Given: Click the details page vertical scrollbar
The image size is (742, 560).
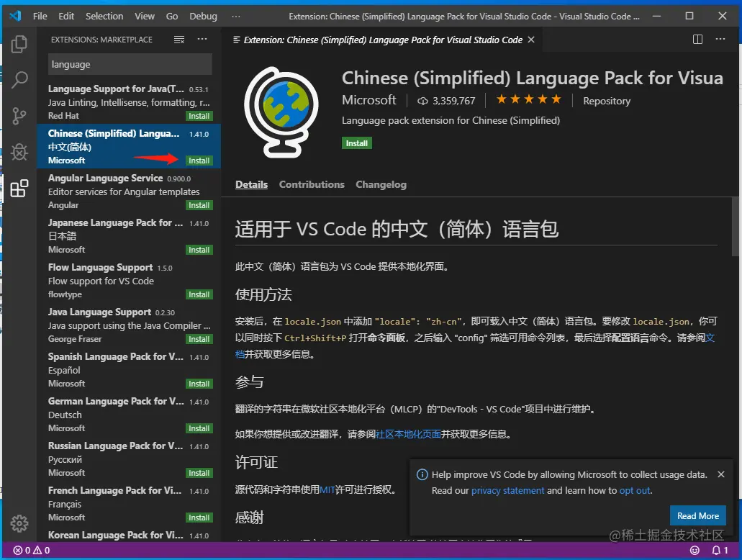Looking at the screenshot, I should click(736, 226).
